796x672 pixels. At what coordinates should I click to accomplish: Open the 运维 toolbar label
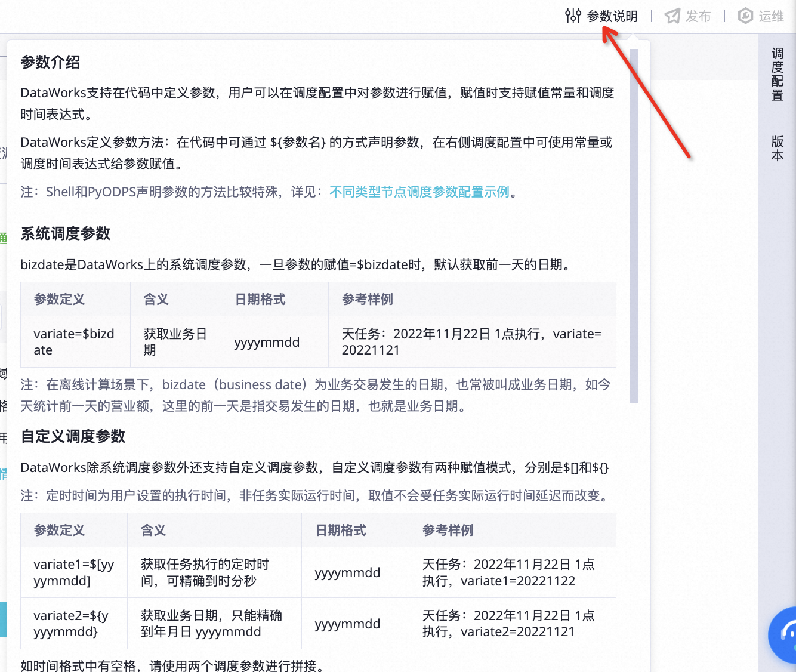pos(771,16)
